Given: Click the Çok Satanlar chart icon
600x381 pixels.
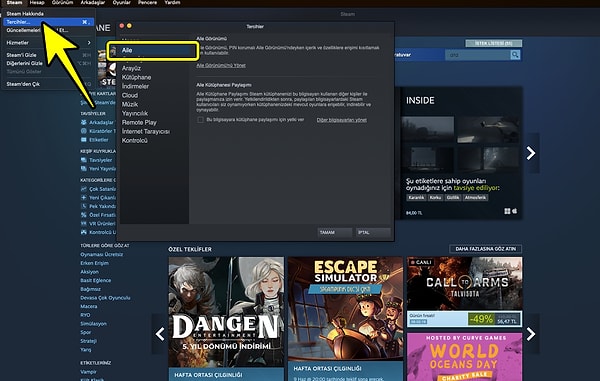Looking at the screenshot, I should tap(83, 189).
